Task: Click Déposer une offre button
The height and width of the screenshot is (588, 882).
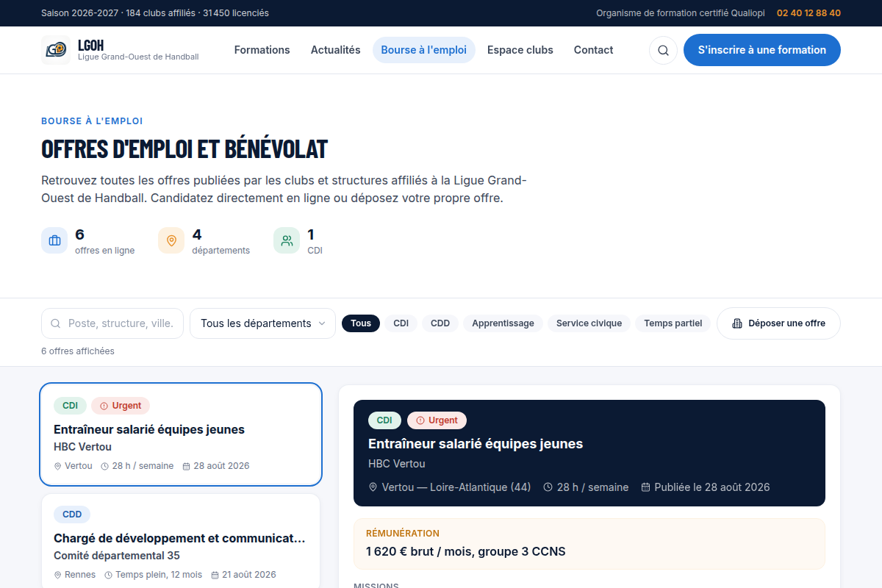Action: click(x=778, y=323)
